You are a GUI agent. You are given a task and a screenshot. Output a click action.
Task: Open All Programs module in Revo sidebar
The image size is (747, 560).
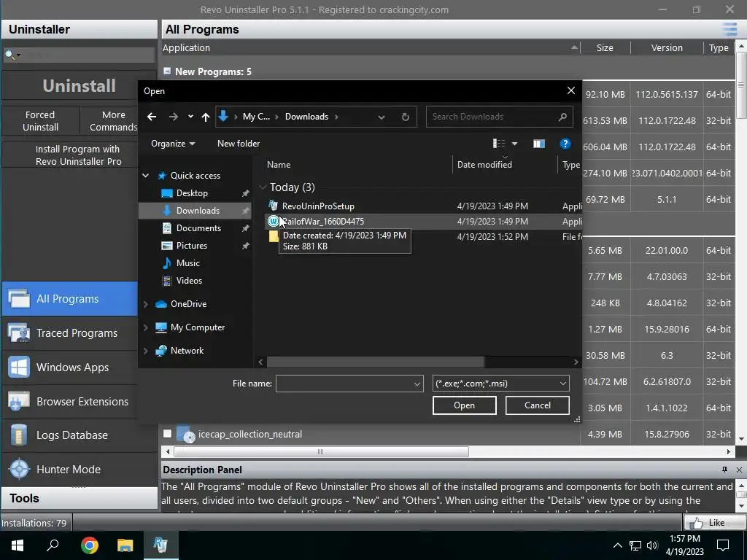[x=70, y=298]
